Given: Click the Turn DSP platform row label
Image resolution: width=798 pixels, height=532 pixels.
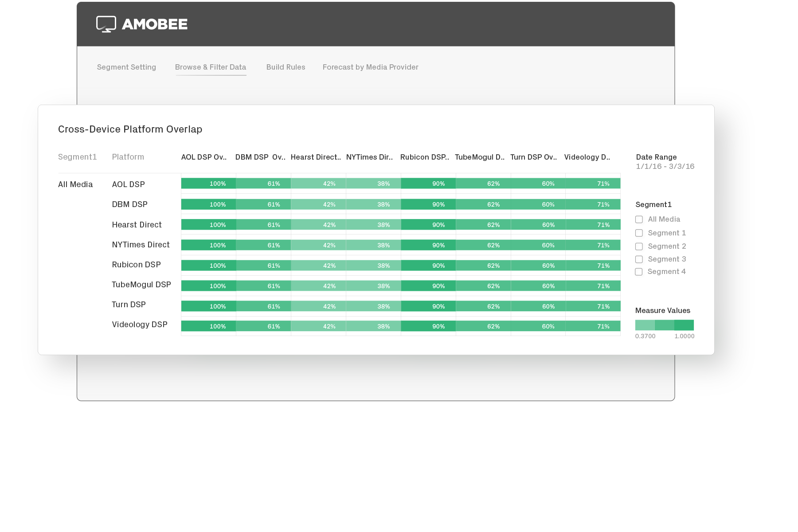Looking at the screenshot, I should pos(129,305).
